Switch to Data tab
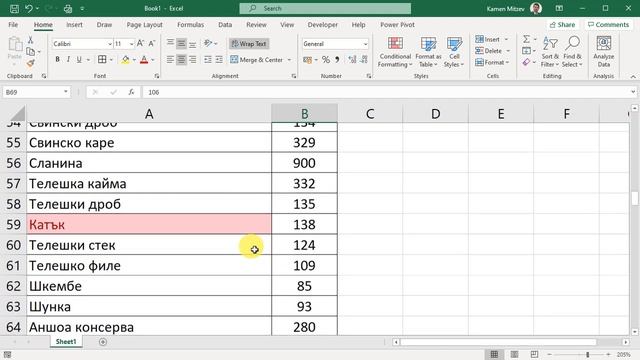The height and width of the screenshot is (360, 640). [225, 25]
